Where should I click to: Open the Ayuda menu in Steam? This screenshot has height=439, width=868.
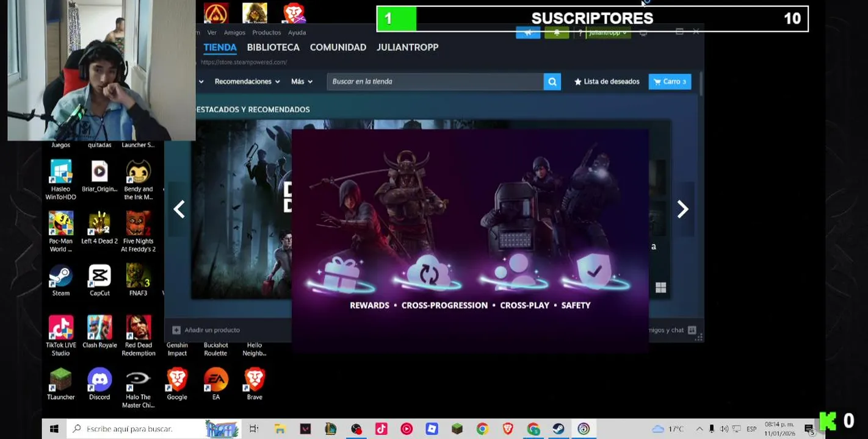point(297,32)
